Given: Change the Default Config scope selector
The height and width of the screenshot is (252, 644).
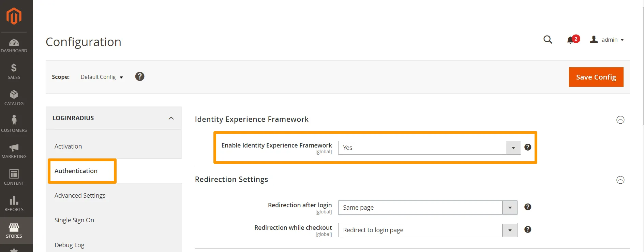Looking at the screenshot, I should tap(102, 77).
